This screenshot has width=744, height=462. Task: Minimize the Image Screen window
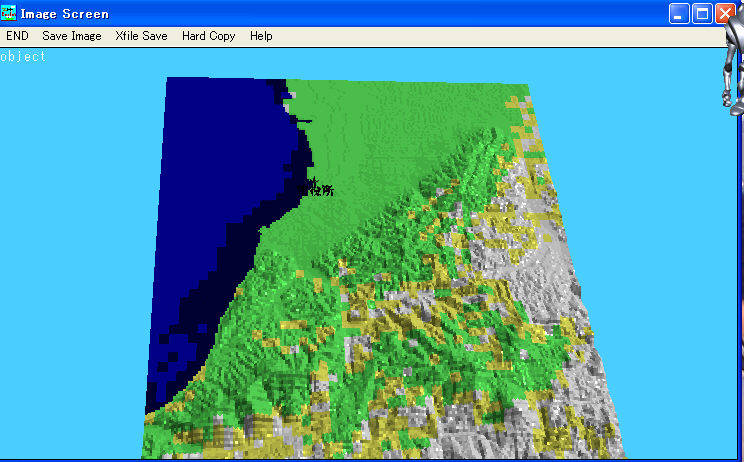pos(680,14)
